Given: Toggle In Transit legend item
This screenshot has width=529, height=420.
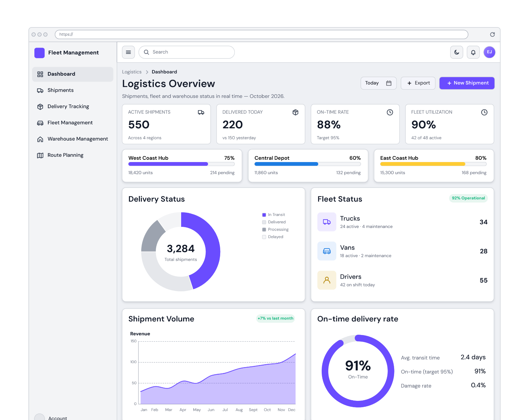Looking at the screenshot, I should click(273, 215).
